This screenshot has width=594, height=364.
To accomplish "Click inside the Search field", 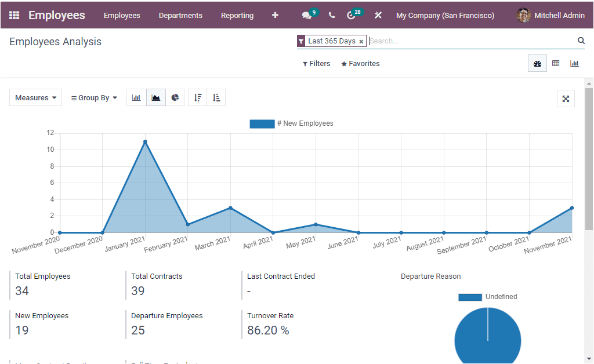I will (x=452, y=41).
